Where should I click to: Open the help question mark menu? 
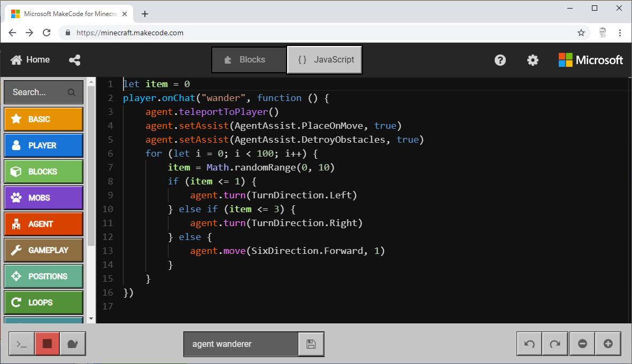[500, 60]
